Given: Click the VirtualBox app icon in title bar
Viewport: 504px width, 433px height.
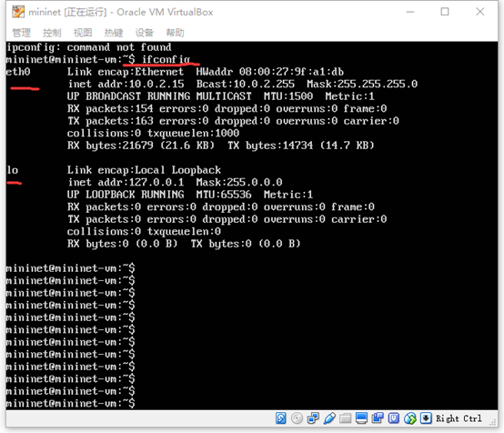Looking at the screenshot, I should tap(18, 12).
